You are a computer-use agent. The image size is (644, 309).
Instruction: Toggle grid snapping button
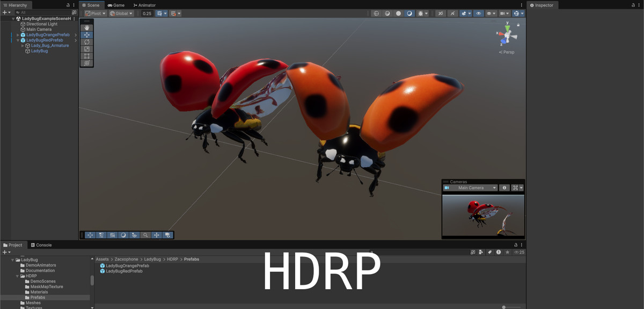tap(159, 13)
